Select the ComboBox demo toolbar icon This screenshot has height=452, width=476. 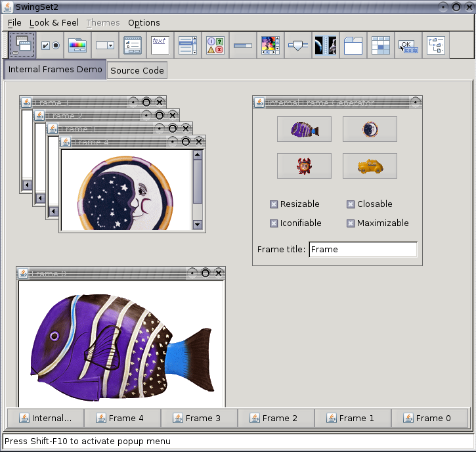[x=105, y=45]
